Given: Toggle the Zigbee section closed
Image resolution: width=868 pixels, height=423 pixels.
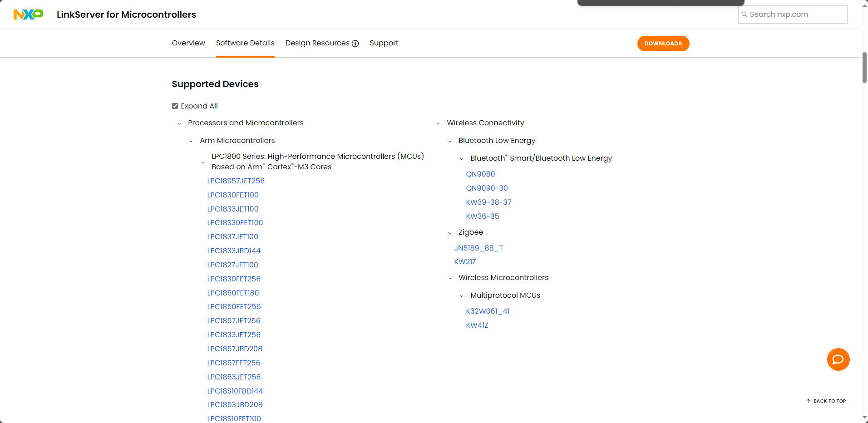Looking at the screenshot, I should (450, 232).
